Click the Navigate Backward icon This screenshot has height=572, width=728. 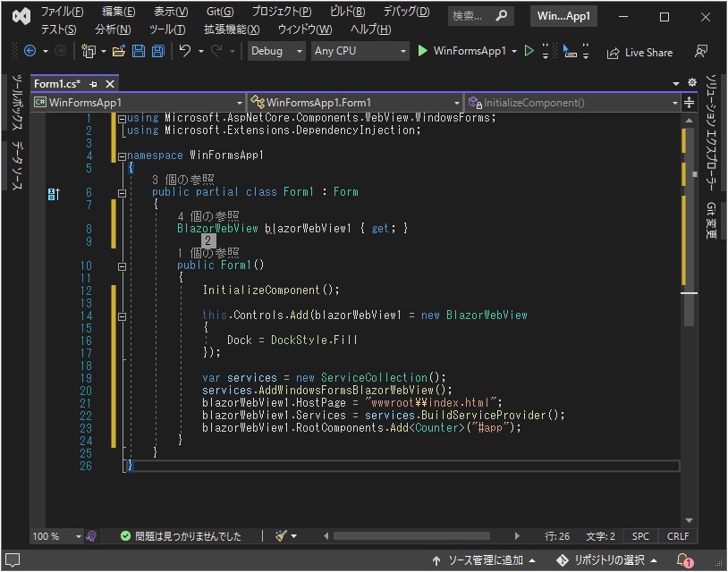pos(30,52)
